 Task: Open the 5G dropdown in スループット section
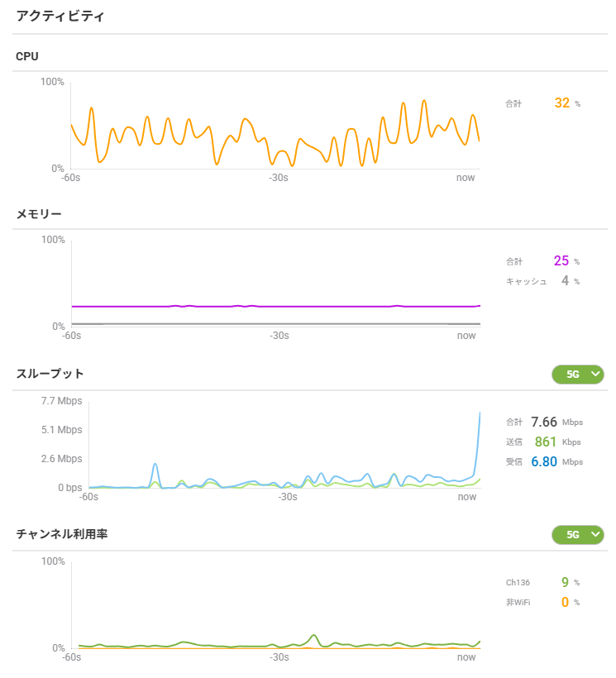click(577, 375)
